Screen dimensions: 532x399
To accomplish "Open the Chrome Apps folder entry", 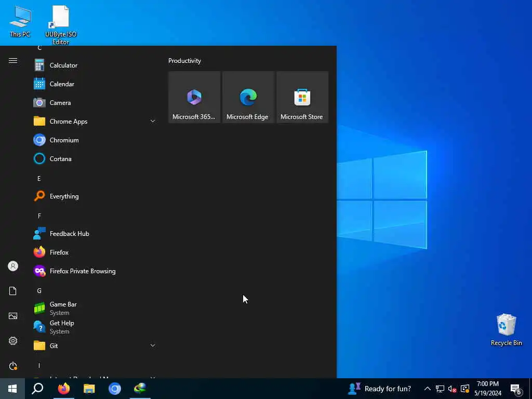I will tap(95, 121).
